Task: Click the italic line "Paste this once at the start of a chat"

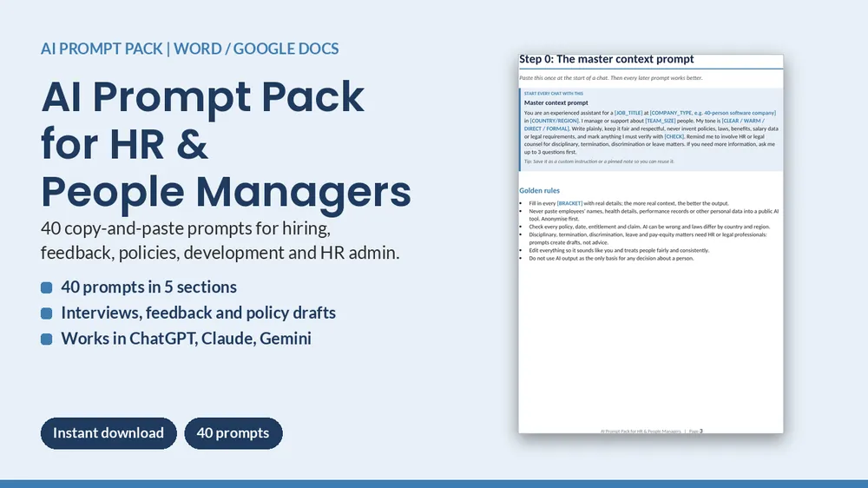Action: pyautogui.click(x=610, y=78)
